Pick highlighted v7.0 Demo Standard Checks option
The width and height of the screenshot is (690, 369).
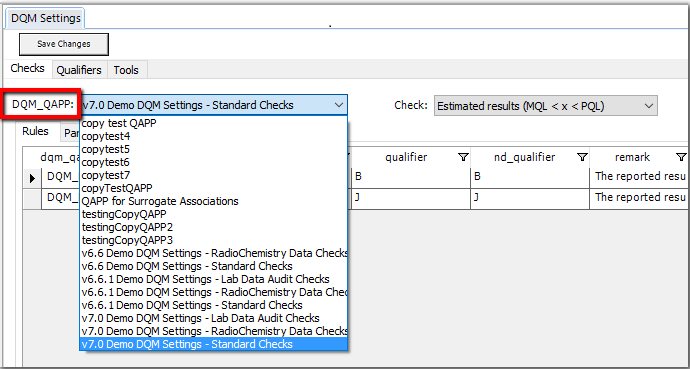[x=213, y=344]
